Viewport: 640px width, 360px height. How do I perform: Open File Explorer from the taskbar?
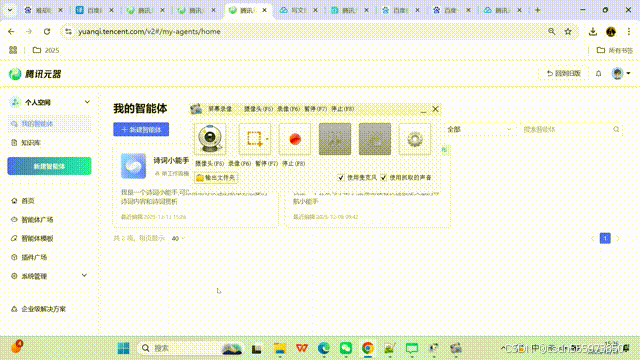[x=280, y=348]
